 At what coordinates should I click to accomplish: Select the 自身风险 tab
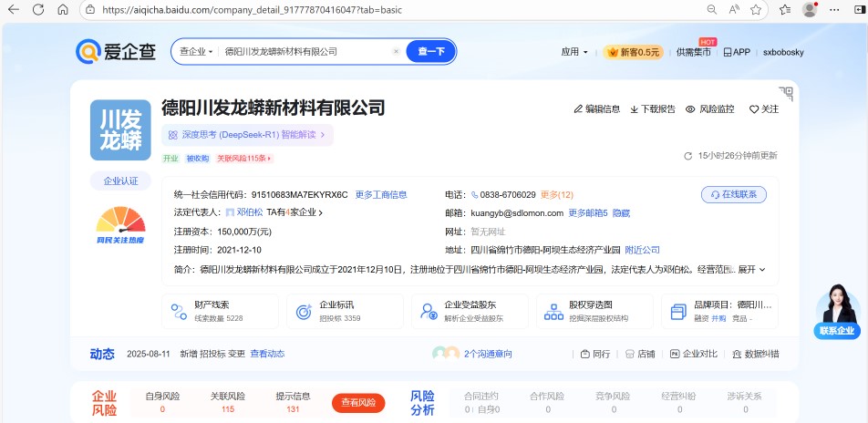pos(162,403)
